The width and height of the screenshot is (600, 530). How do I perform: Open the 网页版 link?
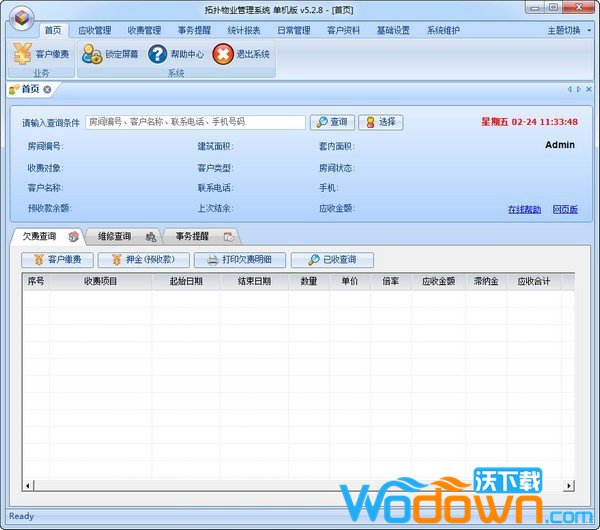(565, 209)
